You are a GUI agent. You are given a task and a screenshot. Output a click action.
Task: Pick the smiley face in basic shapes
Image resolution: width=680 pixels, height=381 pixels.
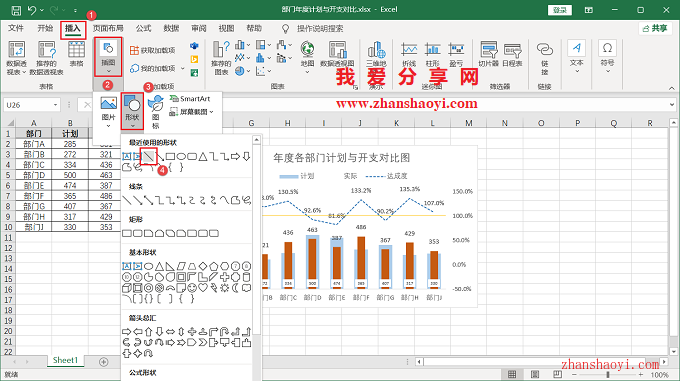tap(192, 288)
